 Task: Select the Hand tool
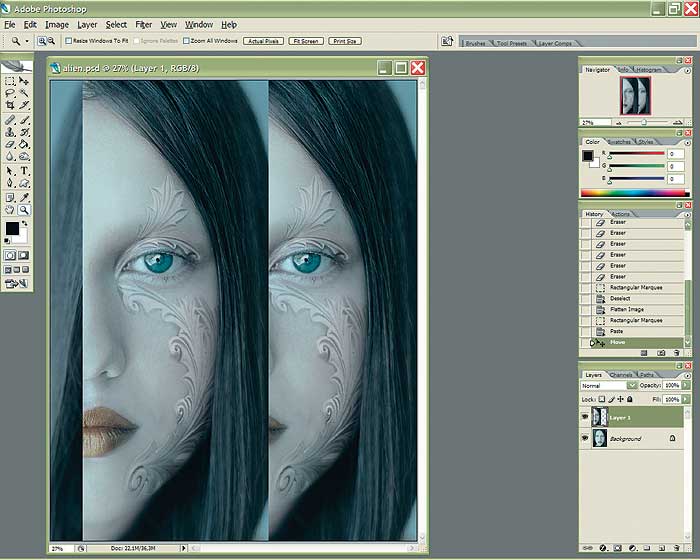click(x=10, y=210)
